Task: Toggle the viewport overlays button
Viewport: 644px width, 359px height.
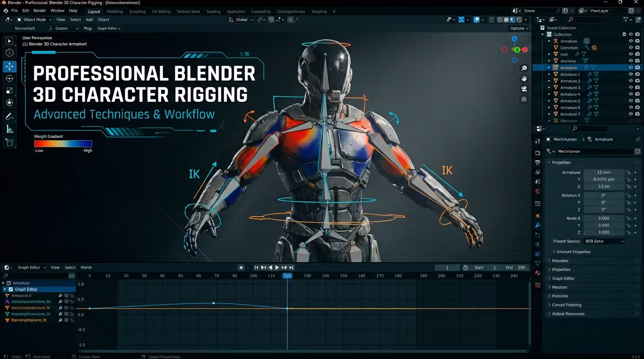Action: point(476,20)
